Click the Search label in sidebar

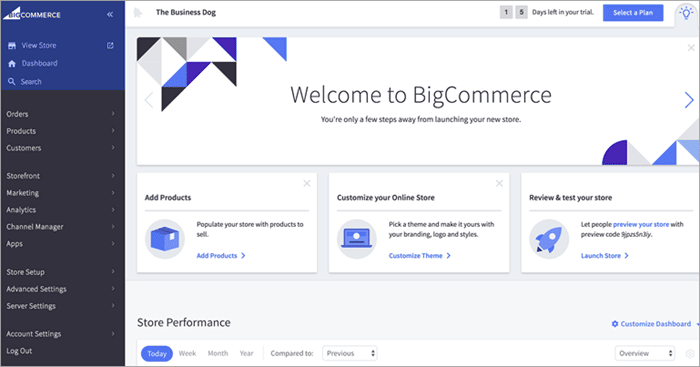point(31,82)
